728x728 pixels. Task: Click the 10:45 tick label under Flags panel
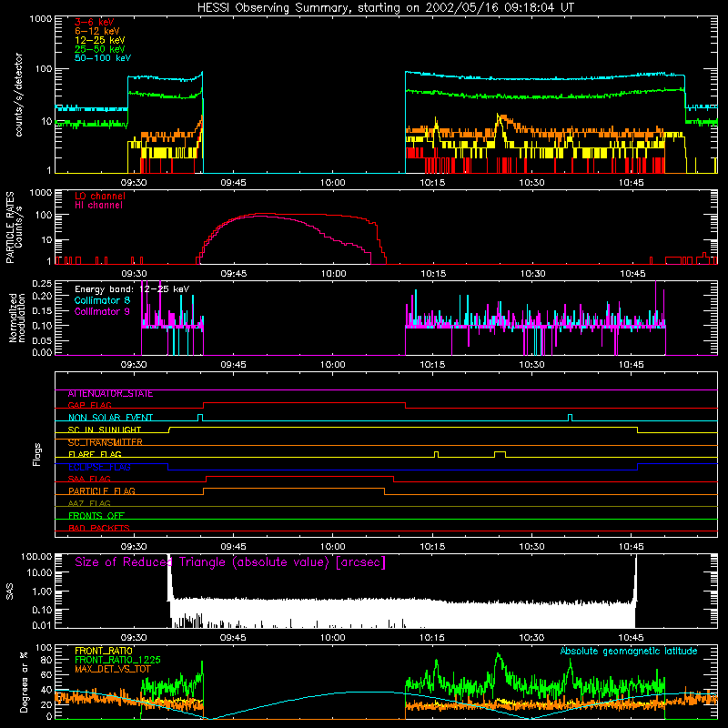[631, 547]
